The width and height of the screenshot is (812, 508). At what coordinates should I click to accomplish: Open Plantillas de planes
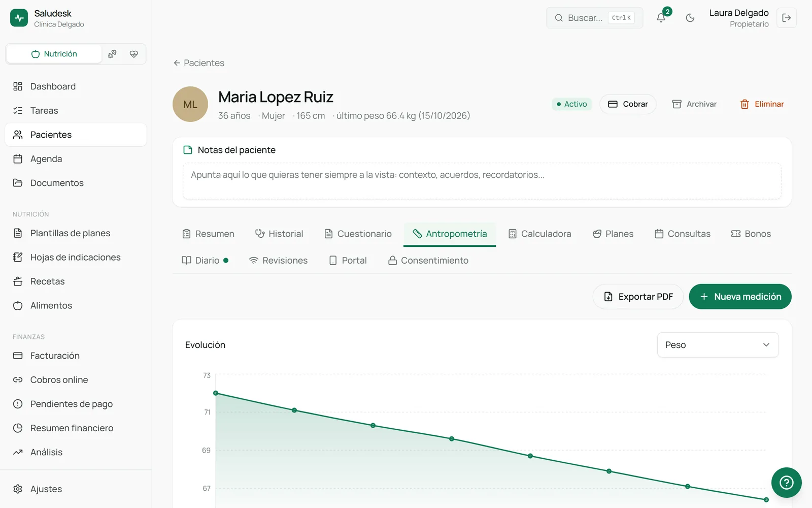pos(76,233)
